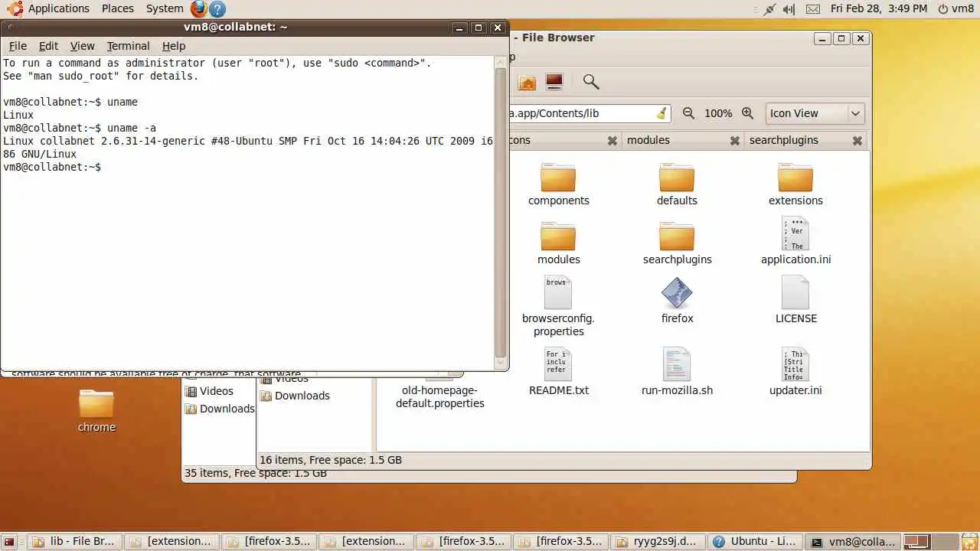The height and width of the screenshot is (551, 980).
Task: Select the run-mozilla.sh script icon
Action: (677, 364)
